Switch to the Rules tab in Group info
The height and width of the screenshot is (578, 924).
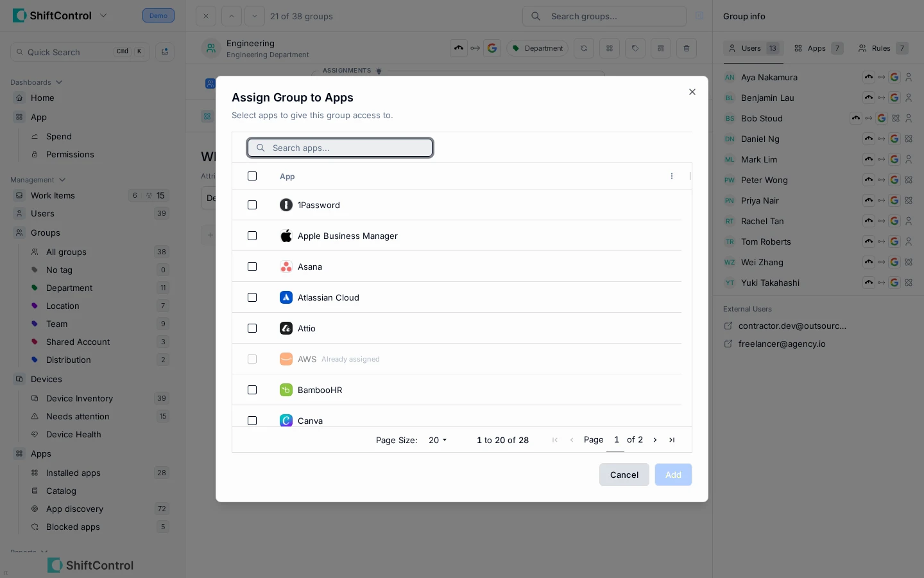pos(882,48)
